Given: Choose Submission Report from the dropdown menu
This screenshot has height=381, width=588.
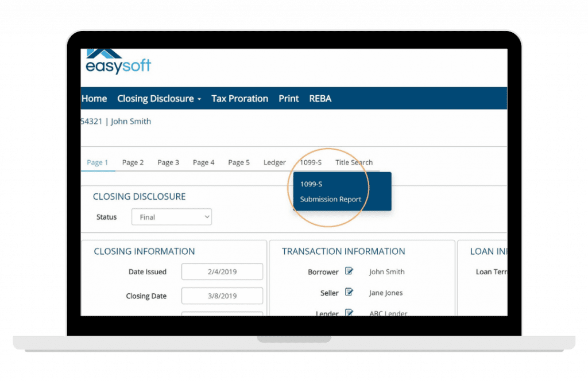Looking at the screenshot, I should 331,200.
